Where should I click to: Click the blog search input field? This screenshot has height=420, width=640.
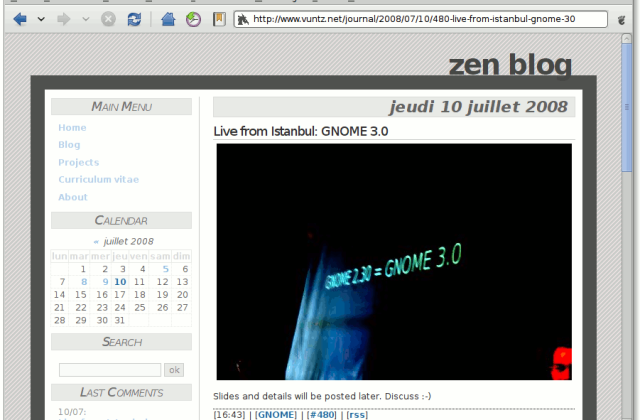[x=110, y=370]
